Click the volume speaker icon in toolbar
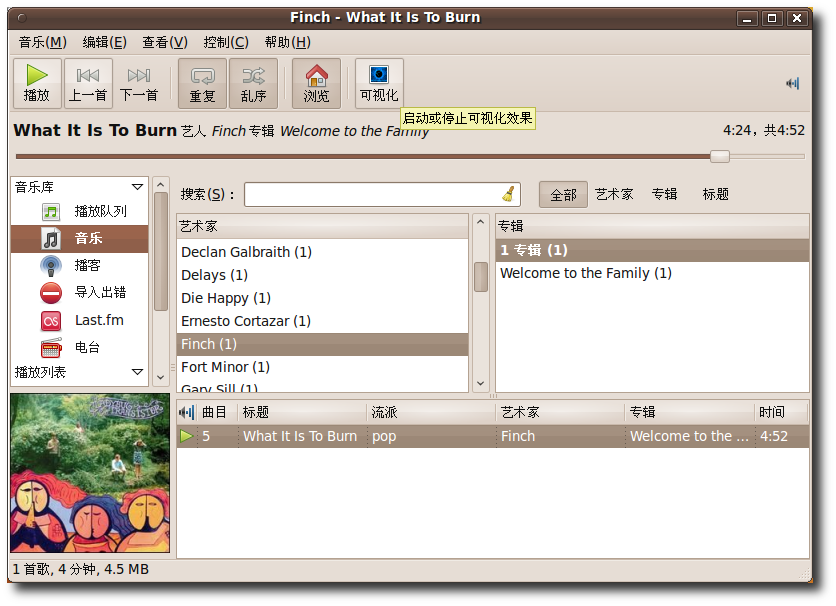The width and height of the screenshot is (836, 606). tap(793, 84)
